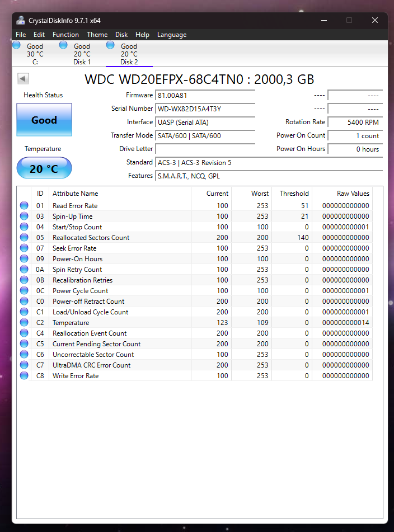Click the Worst column header
394x532 pixels.
251,194
